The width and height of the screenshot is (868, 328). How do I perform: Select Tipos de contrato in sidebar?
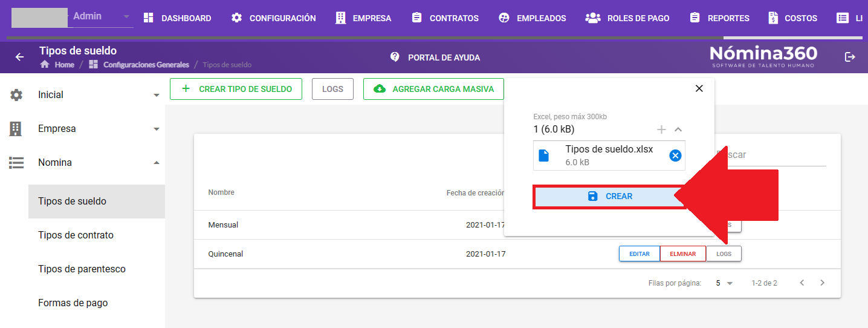tap(97, 235)
